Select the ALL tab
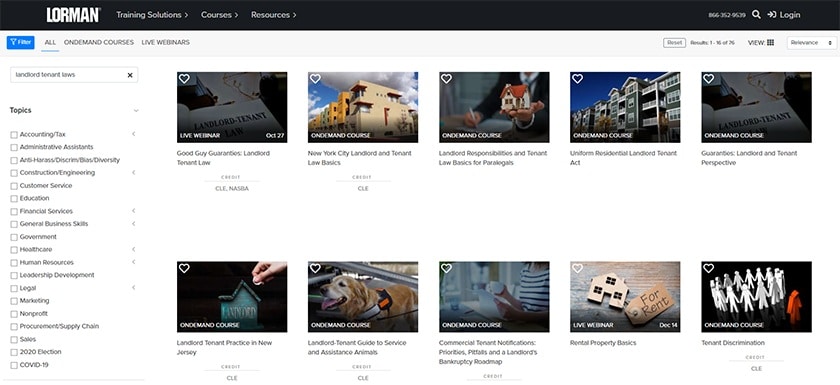Viewport: 840px width, 385px height. pos(50,42)
